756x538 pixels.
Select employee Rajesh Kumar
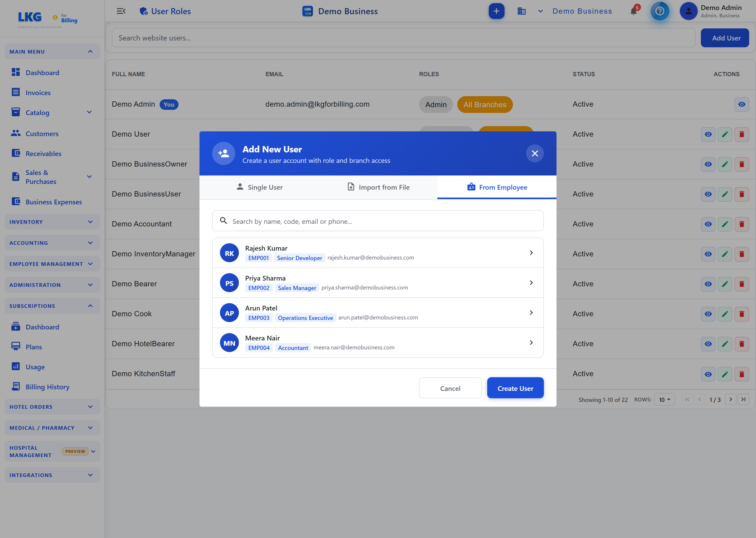[378, 253]
